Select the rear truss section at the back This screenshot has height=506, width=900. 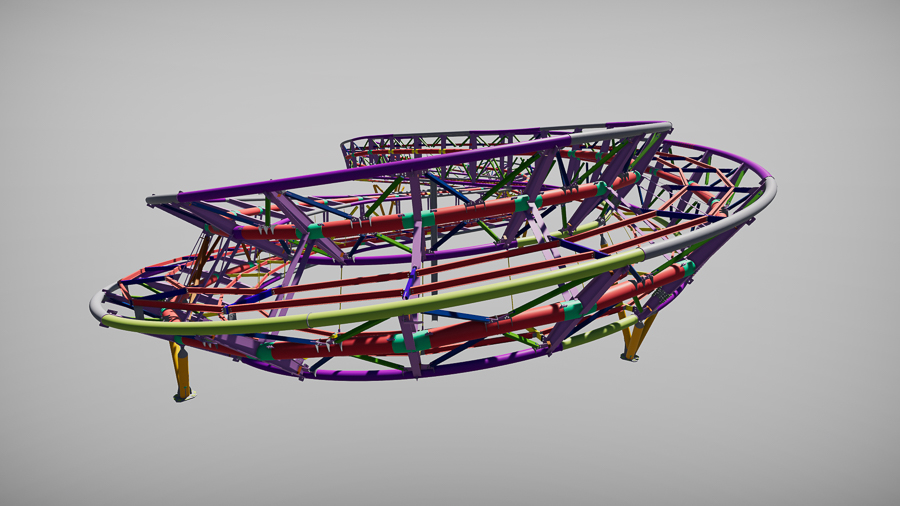[440, 147]
